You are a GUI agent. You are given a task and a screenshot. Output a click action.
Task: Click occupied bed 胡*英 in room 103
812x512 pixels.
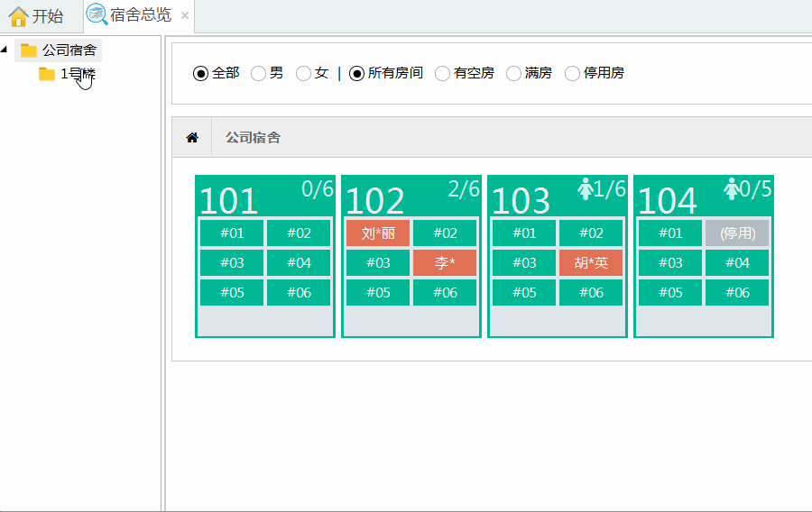point(591,262)
